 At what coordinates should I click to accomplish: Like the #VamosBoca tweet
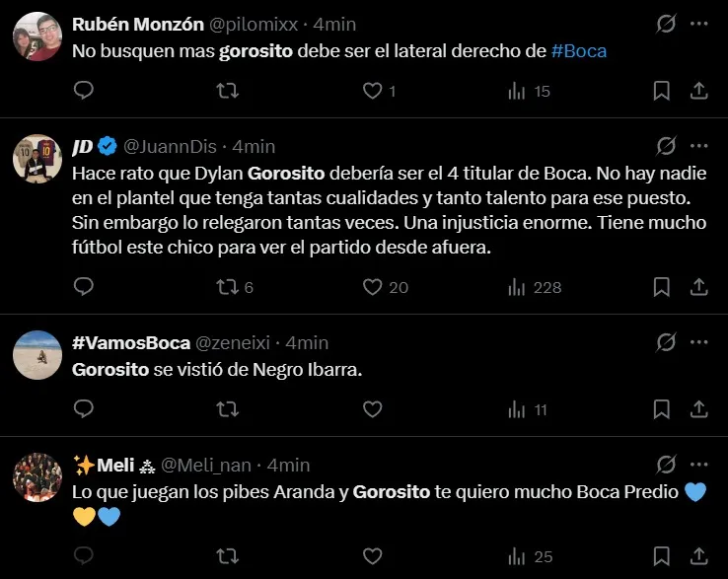[372, 409]
